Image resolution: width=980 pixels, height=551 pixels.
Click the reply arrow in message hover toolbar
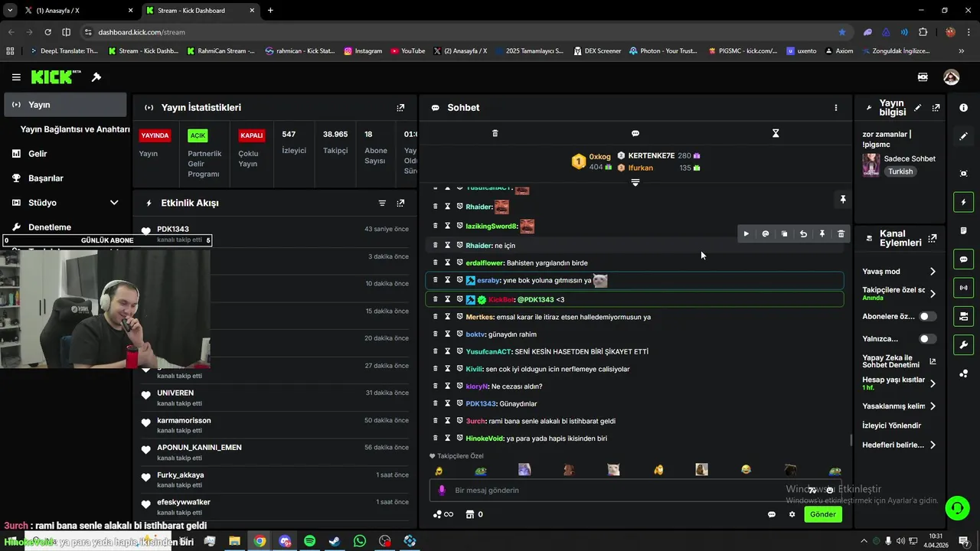803,234
